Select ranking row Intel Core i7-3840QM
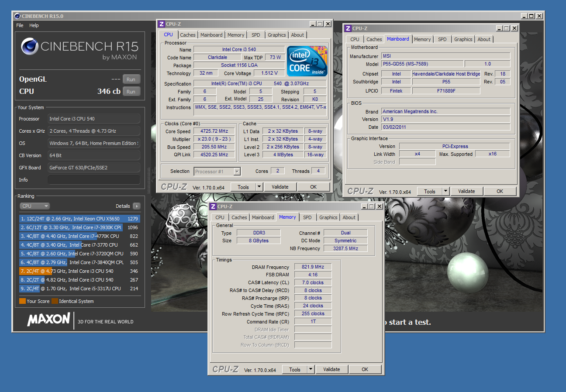 79,262
